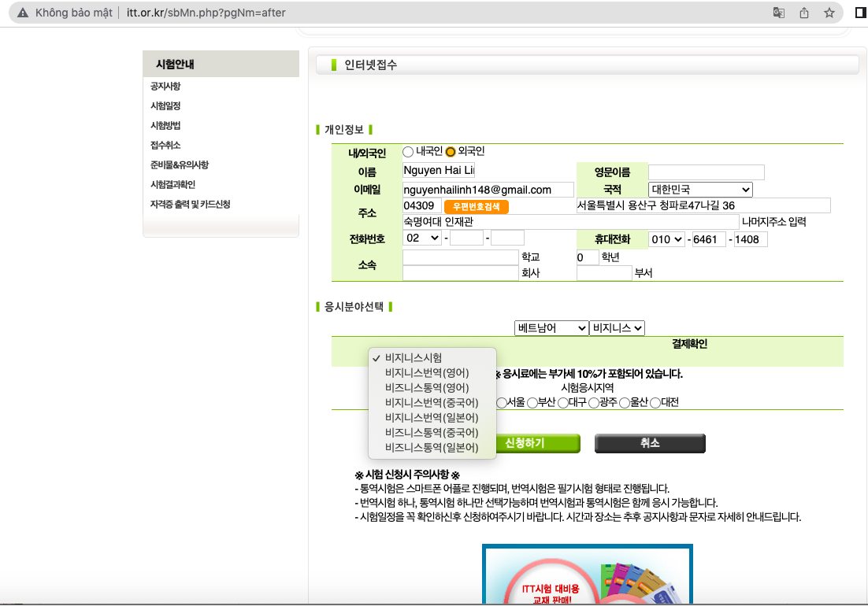Click the 우편번호검색 button
The height and width of the screenshot is (606, 868).
[477, 206]
